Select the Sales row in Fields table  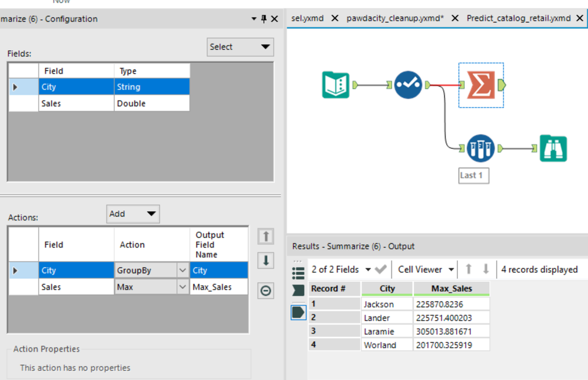click(99, 104)
